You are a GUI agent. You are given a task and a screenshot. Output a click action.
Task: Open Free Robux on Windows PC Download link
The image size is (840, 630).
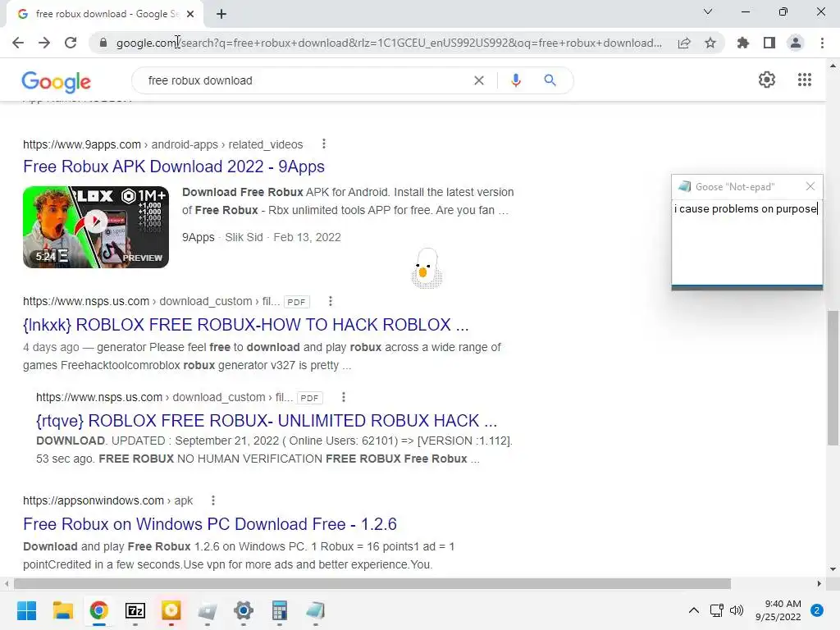210,524
